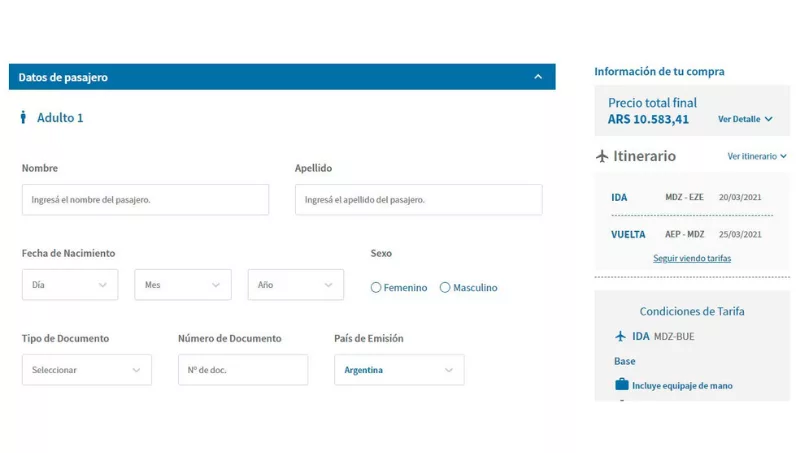Expand Ver Detalle price breakdown
Image resolution: width=800 pixels, height=453 pixels.
(745, 119)
